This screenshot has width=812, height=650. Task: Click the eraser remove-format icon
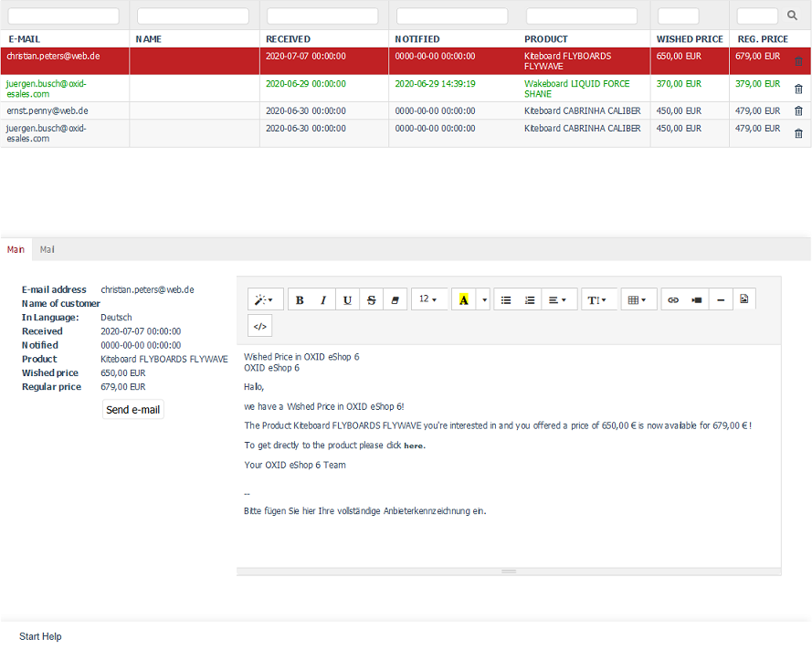(x=395, y=299)
